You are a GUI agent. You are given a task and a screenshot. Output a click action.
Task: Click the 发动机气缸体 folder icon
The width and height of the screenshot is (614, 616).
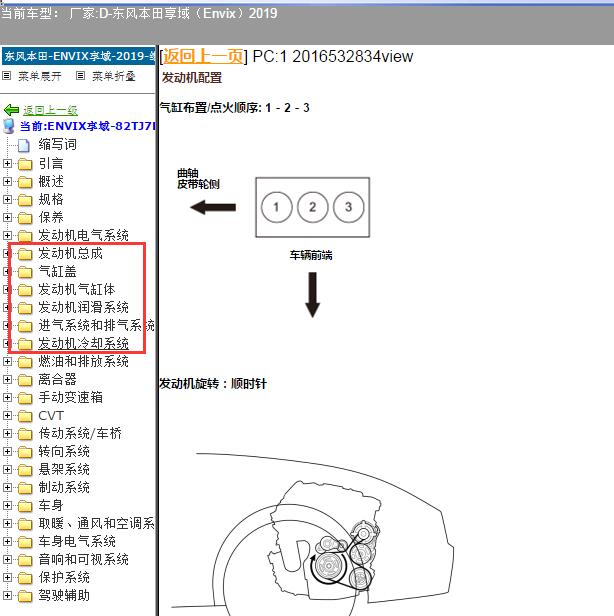(25, 290)
